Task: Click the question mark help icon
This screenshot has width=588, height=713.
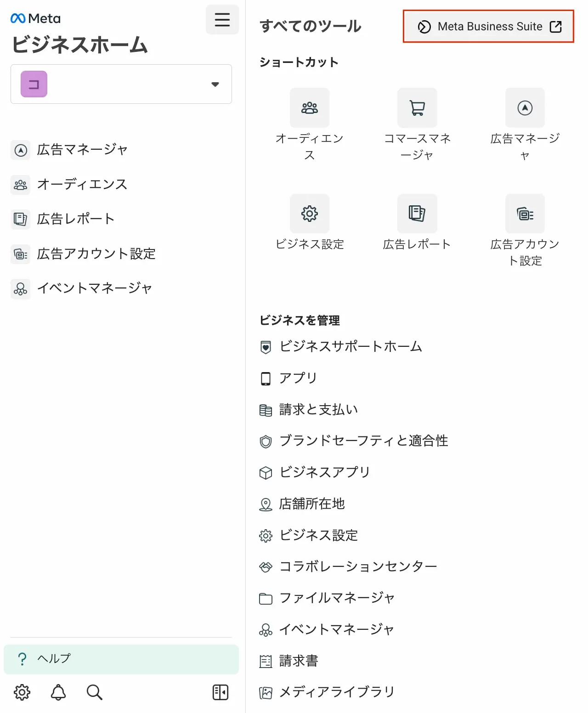Action: click(22, 659)
